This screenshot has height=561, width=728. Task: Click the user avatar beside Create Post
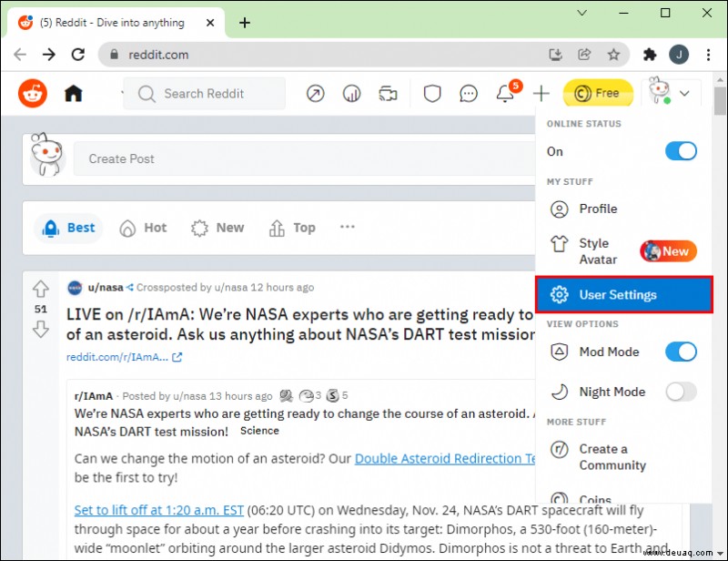(x=46, y=156)
